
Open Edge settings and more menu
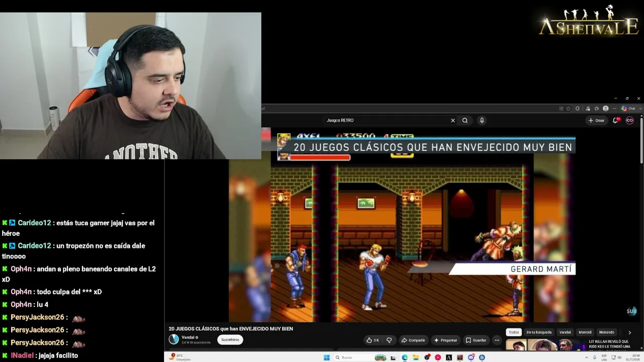614,109
